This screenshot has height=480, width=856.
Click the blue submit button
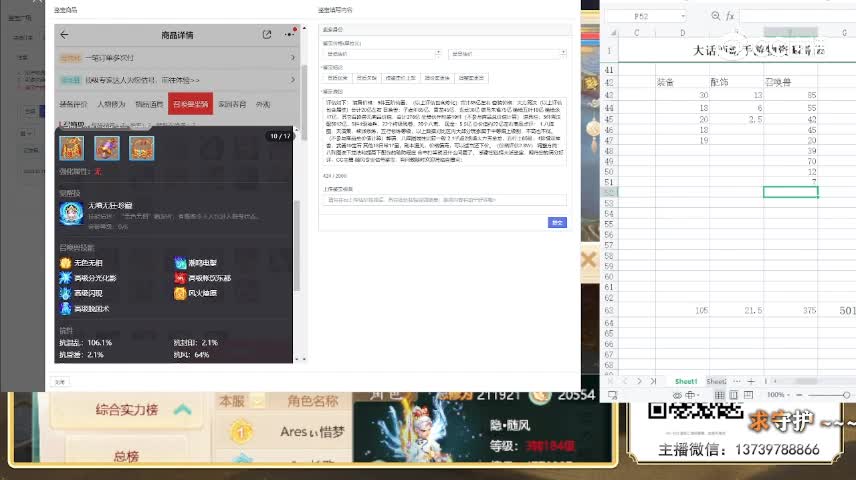pyautogui.click(x=557, y=222)
